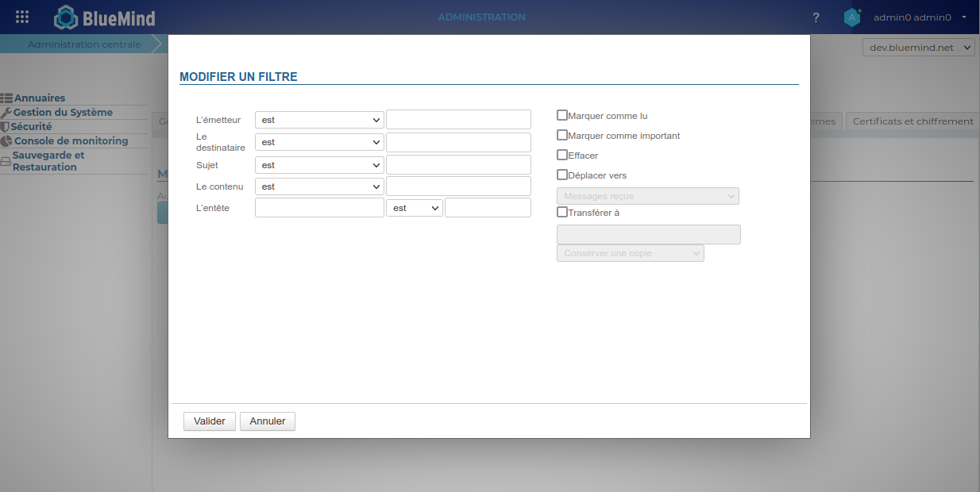Open Gestion du Système section
The image size is (980, 492).
pos(63,113)
